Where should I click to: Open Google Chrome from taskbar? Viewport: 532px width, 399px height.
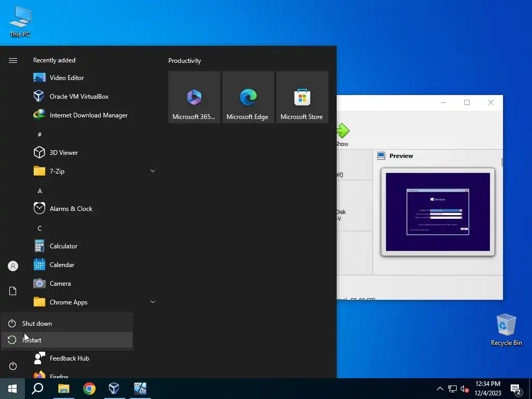[89, 389]
